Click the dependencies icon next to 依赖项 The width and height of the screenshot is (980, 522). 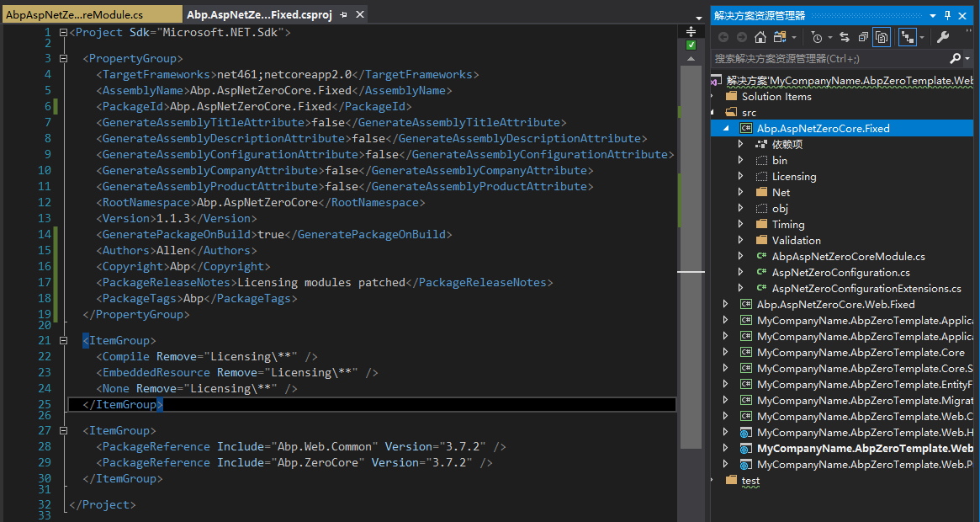tap(761, 144)
